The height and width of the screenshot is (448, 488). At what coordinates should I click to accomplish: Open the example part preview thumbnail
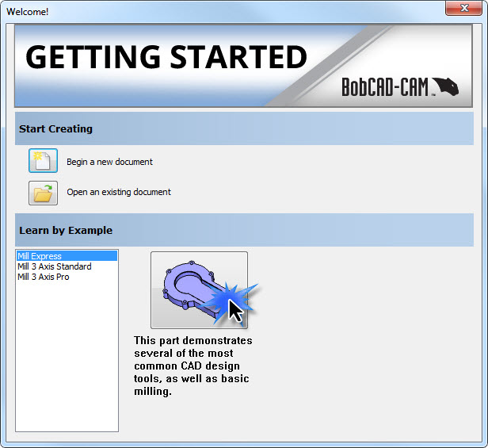click(199, 290)
